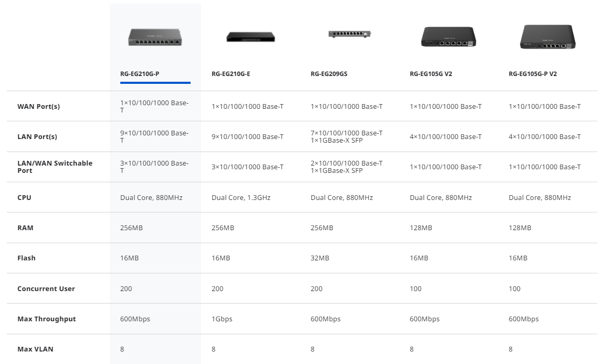Select the RAM row label

pyautogui.click(x=25, y=228)
